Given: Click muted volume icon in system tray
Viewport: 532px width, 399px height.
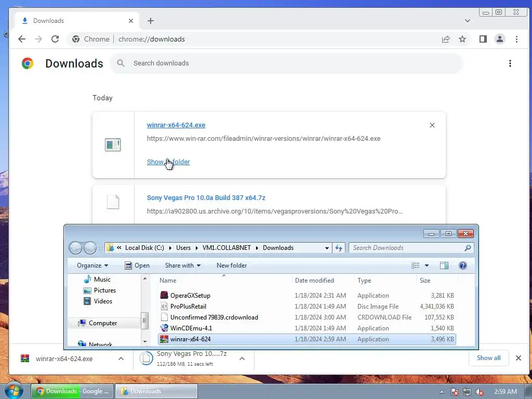Looking at the screenshot, I should click(x=480, y=392).
